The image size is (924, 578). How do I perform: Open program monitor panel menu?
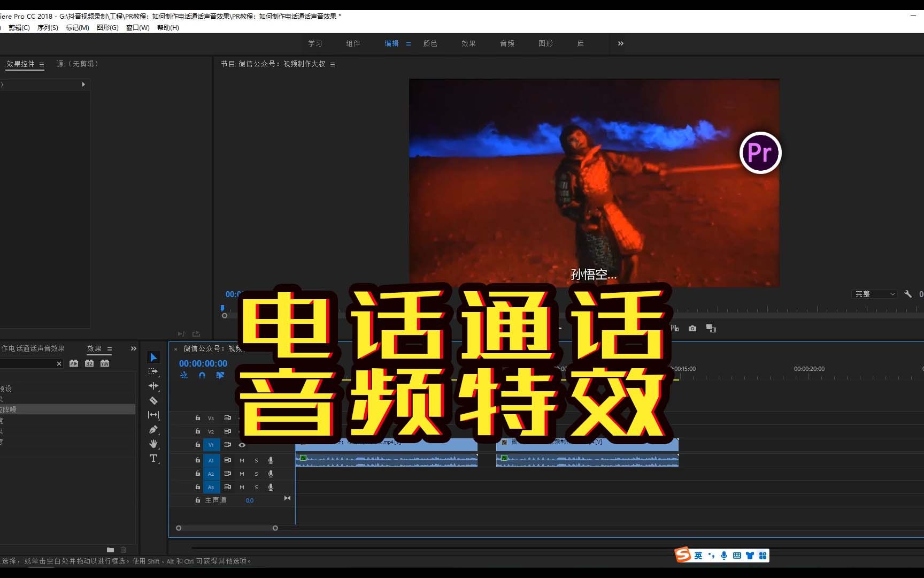tap(333, 64)
